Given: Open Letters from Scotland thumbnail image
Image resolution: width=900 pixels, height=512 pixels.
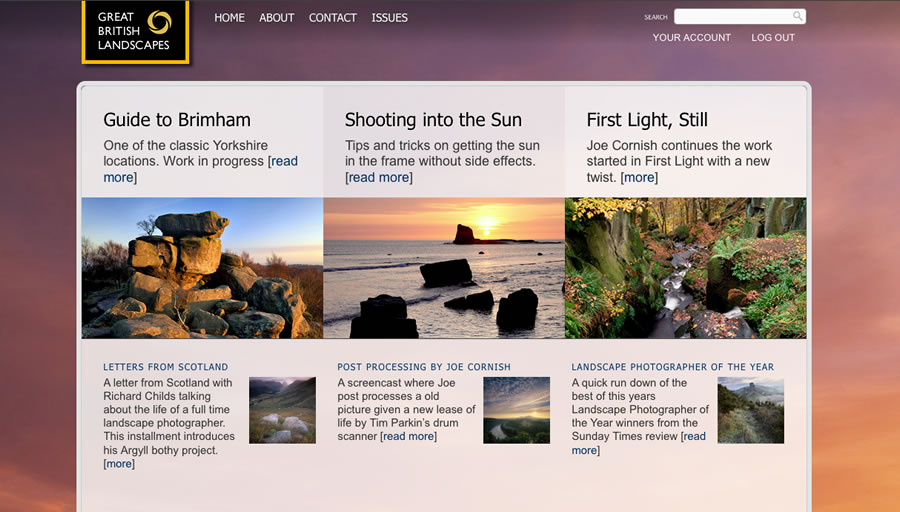Looking at the screenshot, I should tap(282, 410).
